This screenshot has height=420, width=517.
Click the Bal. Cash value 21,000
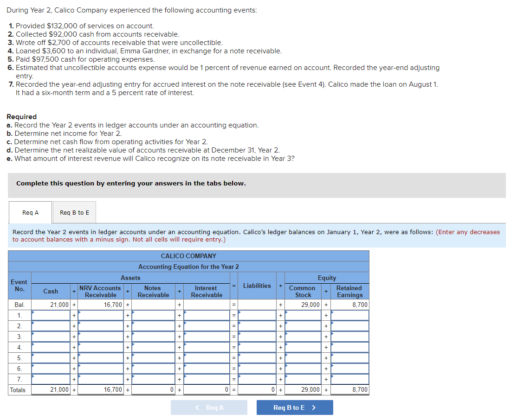[x=59, y=305]
